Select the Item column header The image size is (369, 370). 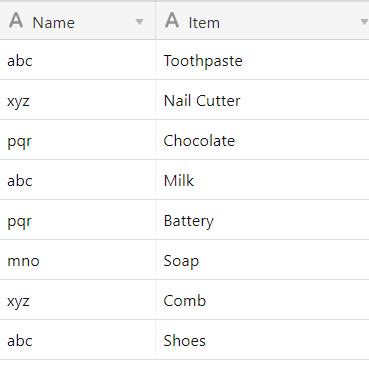(262, 21)
